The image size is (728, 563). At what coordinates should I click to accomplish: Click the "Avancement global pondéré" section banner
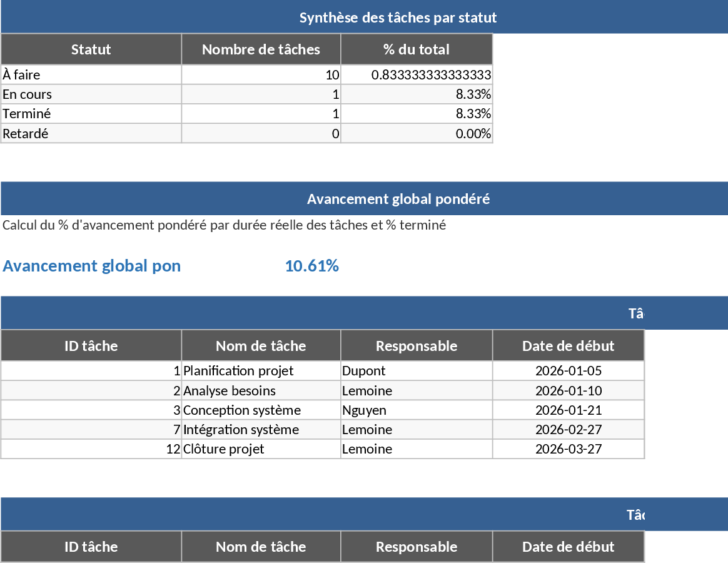pyautogui.click(x=398, y=199)
